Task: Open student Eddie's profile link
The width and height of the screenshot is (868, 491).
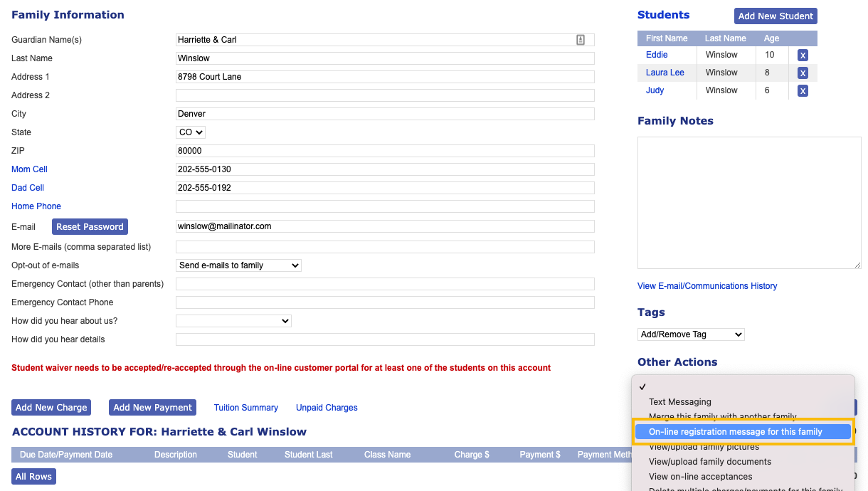Action: [657, 55]
